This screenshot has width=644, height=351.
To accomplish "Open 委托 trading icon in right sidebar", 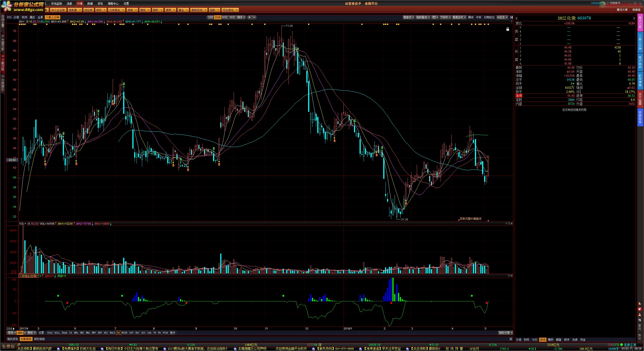I will [x=640, y=327].
